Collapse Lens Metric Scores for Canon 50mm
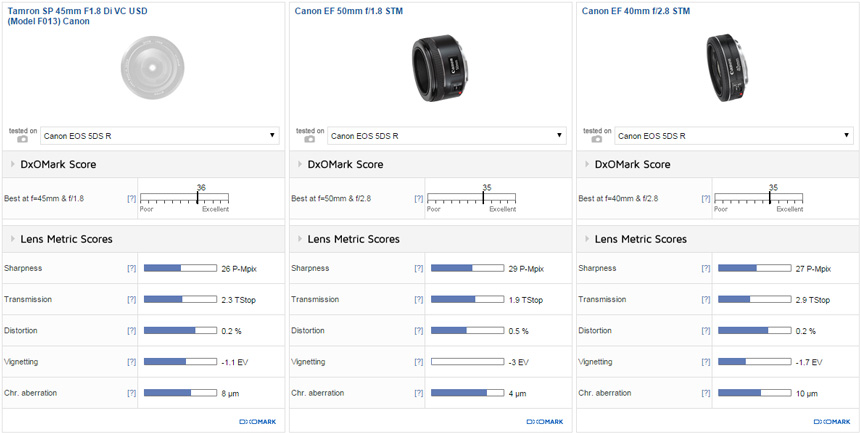The height and width of the screenshot is (433, 860). point(301,239)
